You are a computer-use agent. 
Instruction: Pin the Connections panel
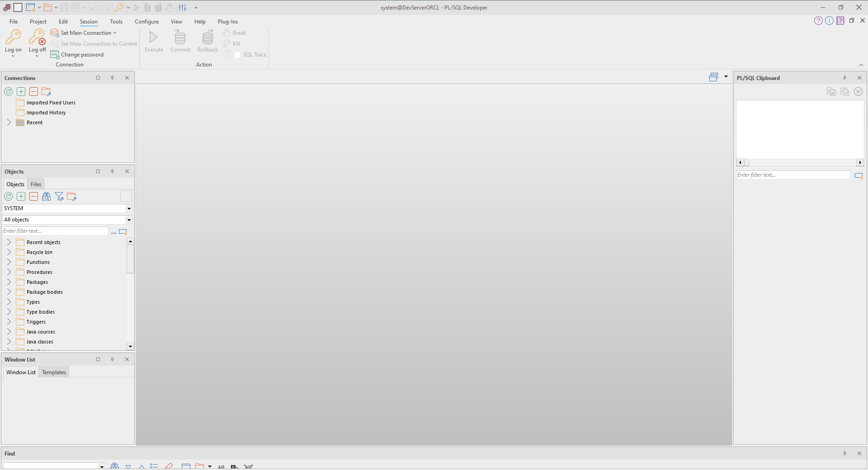pyautogui.click(x=112, y=78)
